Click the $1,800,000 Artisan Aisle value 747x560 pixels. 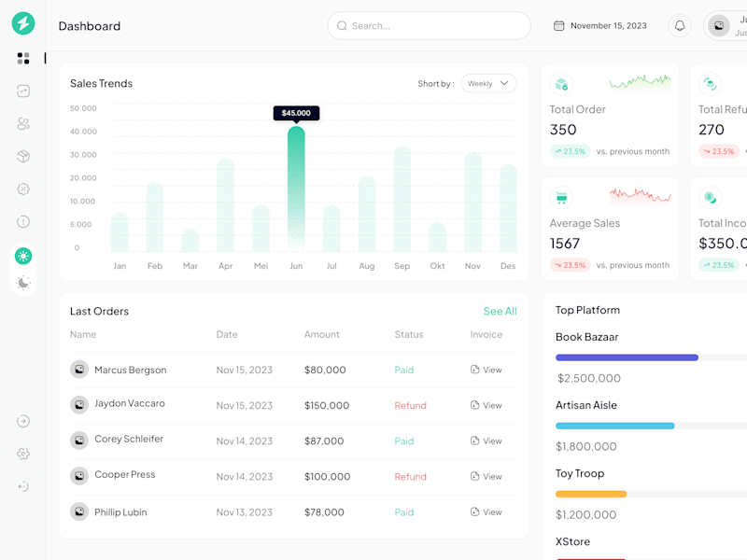(586, 447)
